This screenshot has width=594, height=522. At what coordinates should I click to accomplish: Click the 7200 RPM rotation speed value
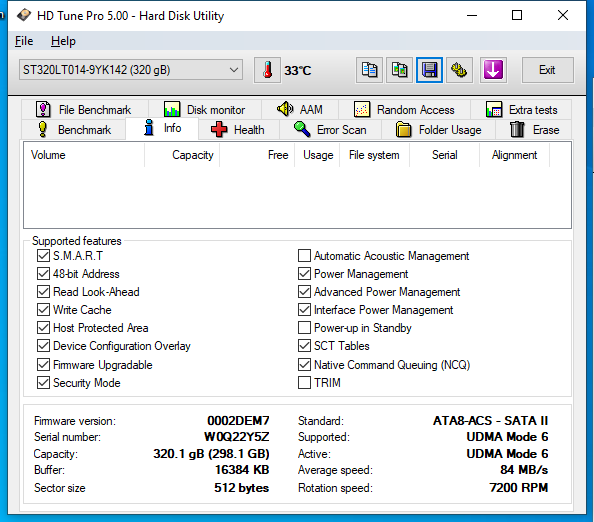pyautogui.click(x=519, y=488)
